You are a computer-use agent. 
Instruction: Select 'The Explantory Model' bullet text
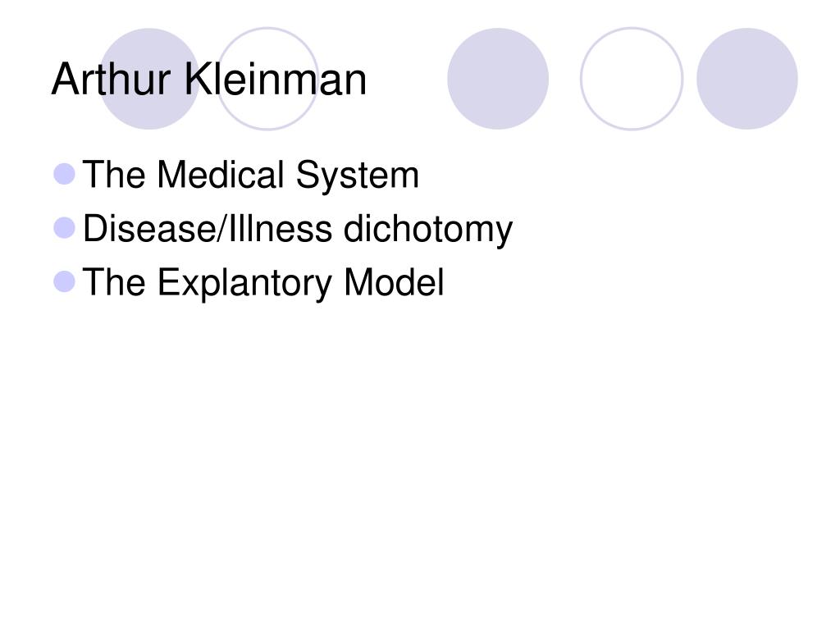263,282
